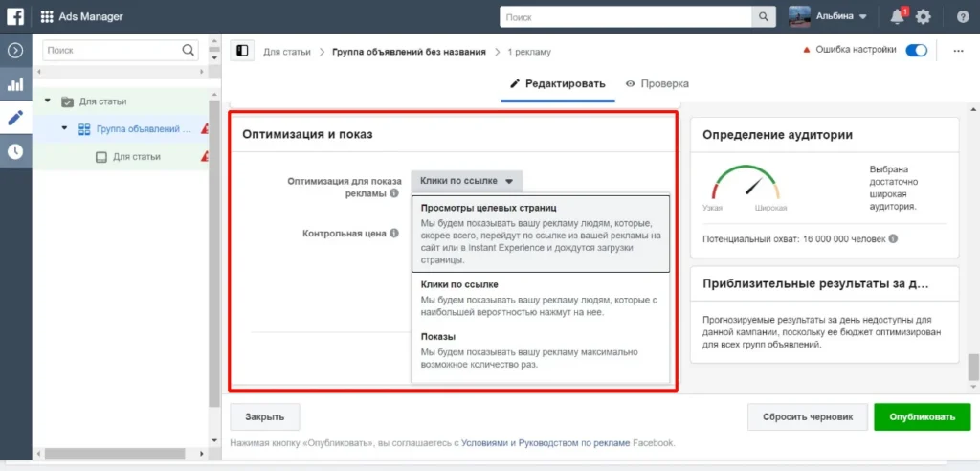Click the Оптимизация и показ heading

(x=307, y=134)
